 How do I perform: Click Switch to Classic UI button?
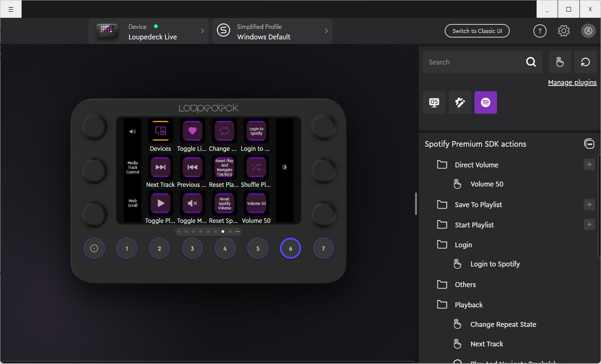477,31
